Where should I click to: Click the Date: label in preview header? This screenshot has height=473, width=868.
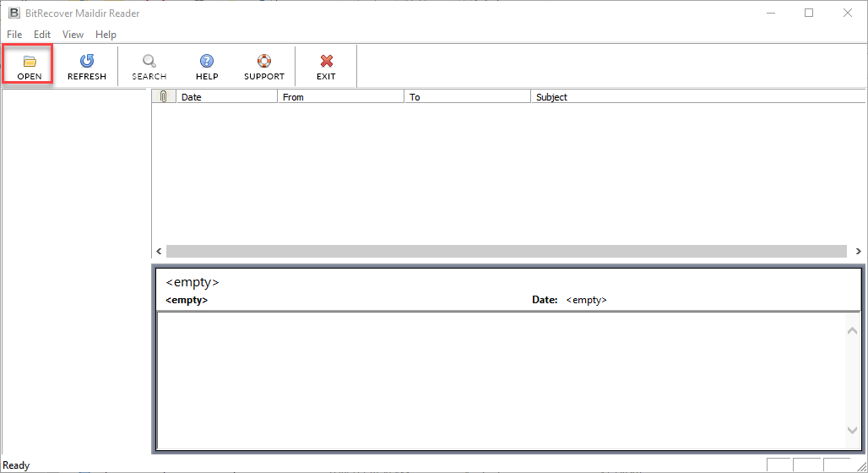[545, 300]
